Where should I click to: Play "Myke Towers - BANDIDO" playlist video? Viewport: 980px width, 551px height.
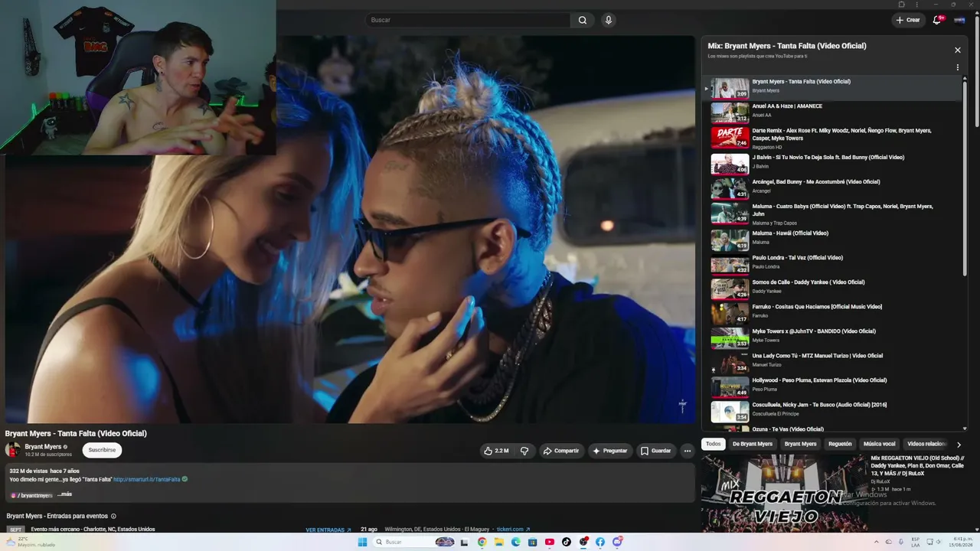point(835,337)
